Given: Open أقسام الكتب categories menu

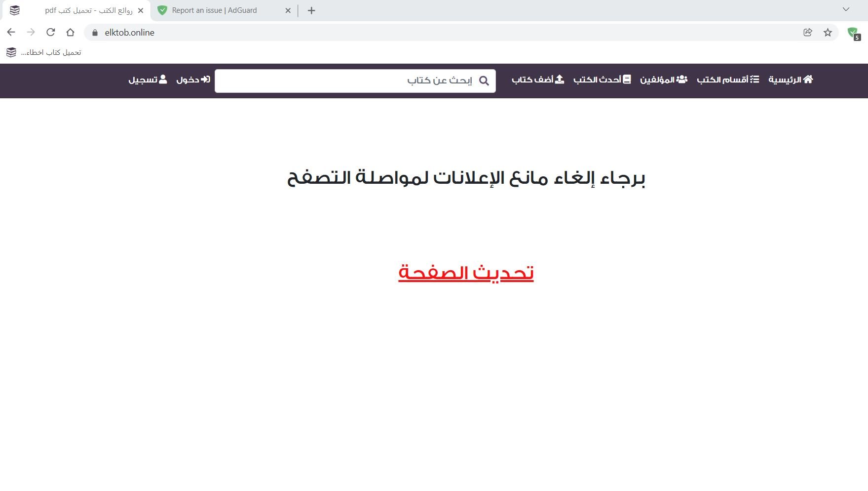Looking at the screenshot, I should [x=728, y=80].
